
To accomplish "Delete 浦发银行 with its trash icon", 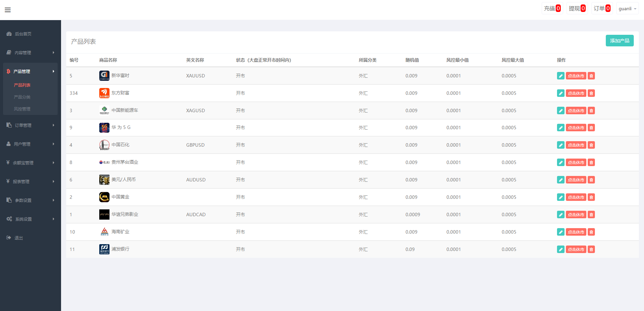I will coord(591,249).
